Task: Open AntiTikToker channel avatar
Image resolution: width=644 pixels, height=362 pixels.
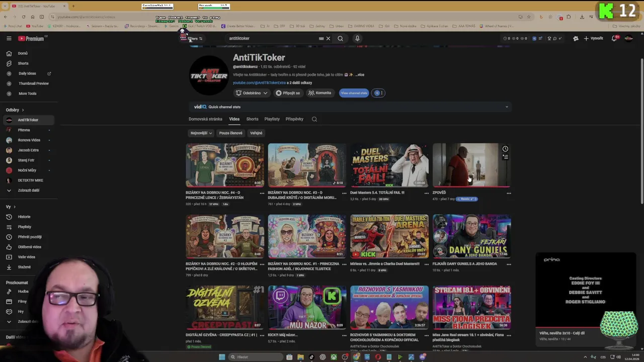Action: click(x=209, y=75)
